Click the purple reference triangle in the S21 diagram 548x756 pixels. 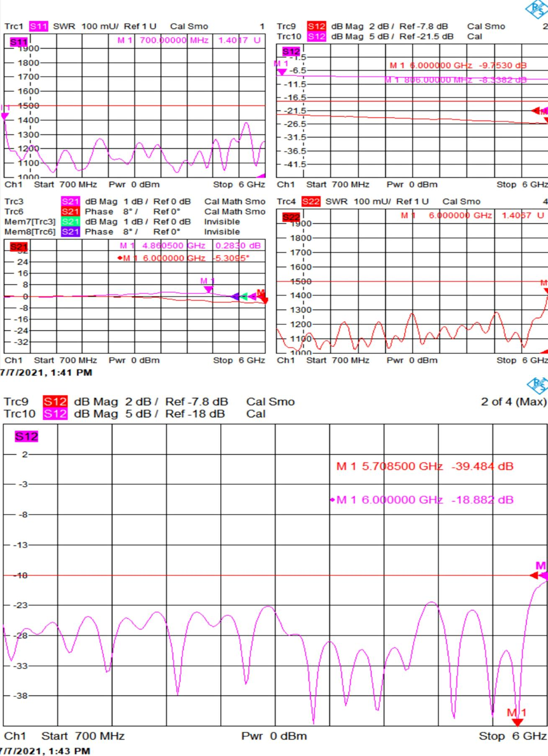click(235, 296)
